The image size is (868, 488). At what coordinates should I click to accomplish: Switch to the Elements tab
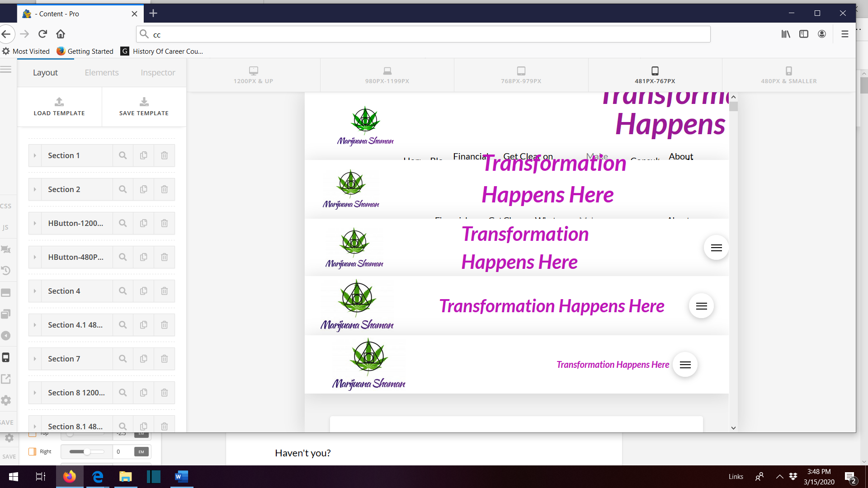[102, 73]
